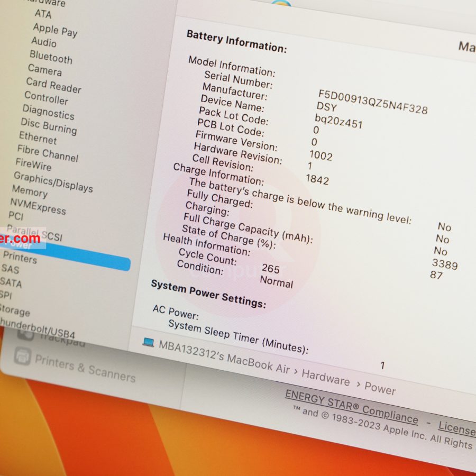Click the Model Information label
This screenshot has width=476, height=476.
click(x=232, y=66)
